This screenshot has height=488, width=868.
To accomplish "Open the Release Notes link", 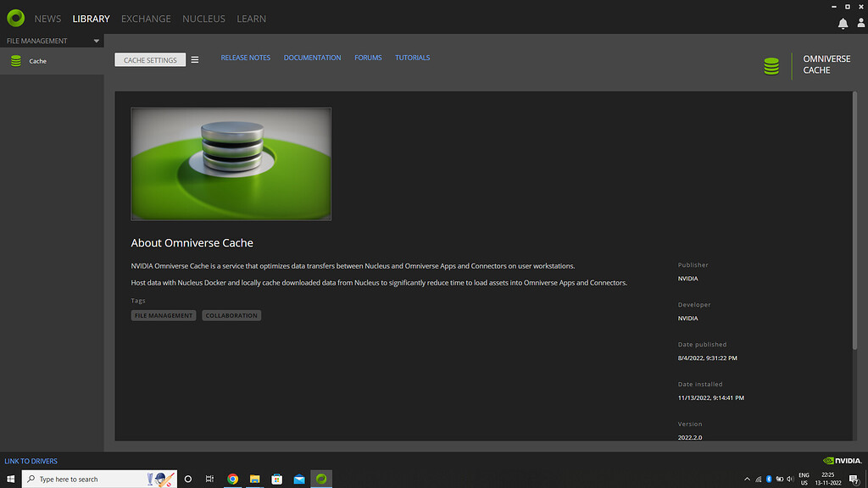I will point(246,58).
